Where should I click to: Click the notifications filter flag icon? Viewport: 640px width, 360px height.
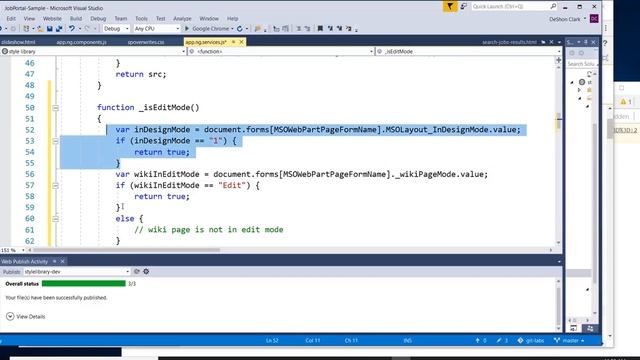point(450,7)
